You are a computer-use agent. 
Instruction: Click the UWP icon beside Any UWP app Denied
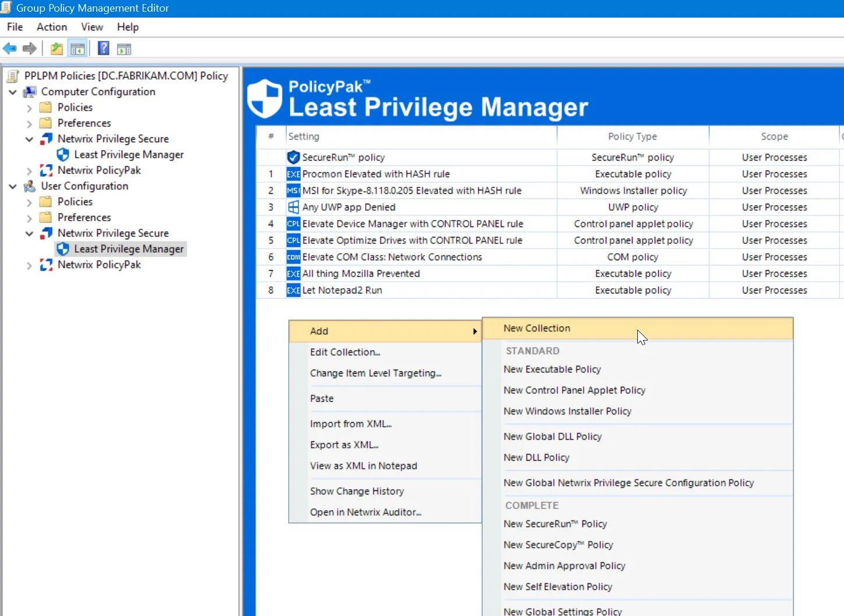click(293, 207)
